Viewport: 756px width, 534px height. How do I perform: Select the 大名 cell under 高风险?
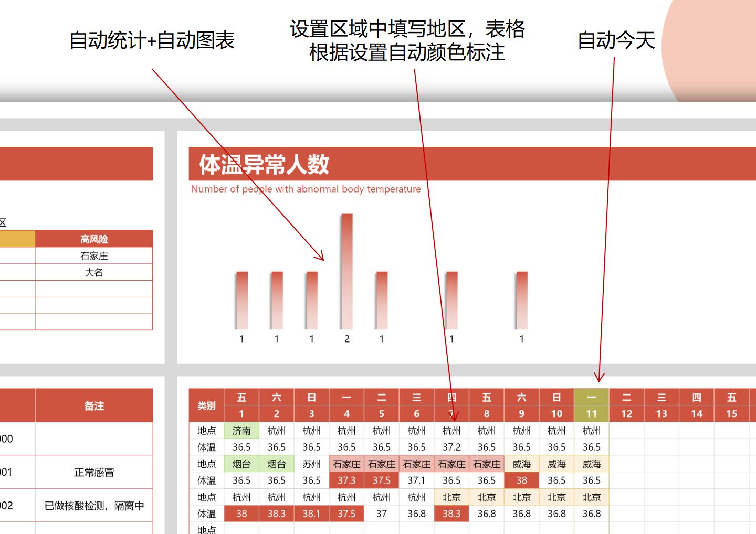click(x=94, y=273)
